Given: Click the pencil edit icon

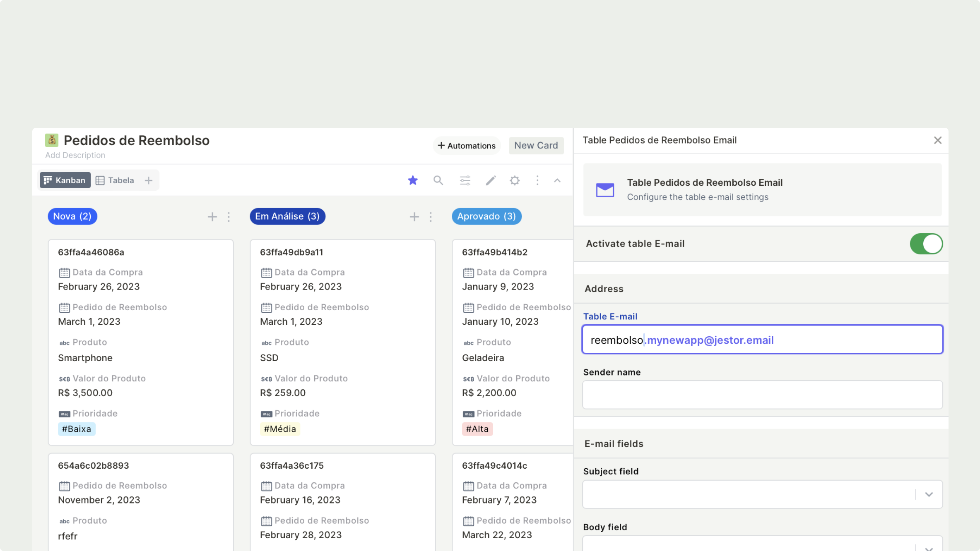Looking at the screenshot, I should tap(491, 180).
